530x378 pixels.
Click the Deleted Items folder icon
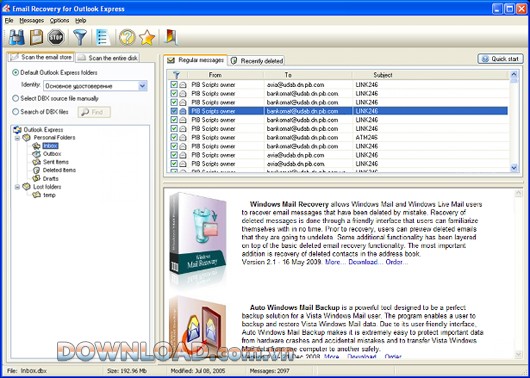coord(37,170)
